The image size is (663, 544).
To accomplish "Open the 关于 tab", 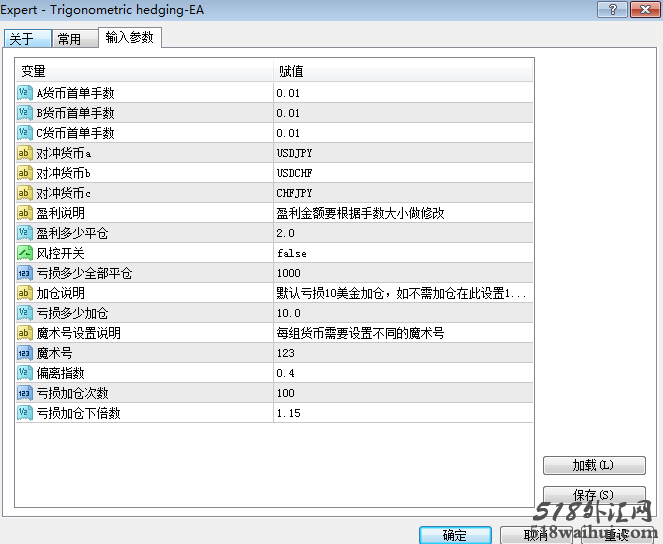I will click(22, 39).
